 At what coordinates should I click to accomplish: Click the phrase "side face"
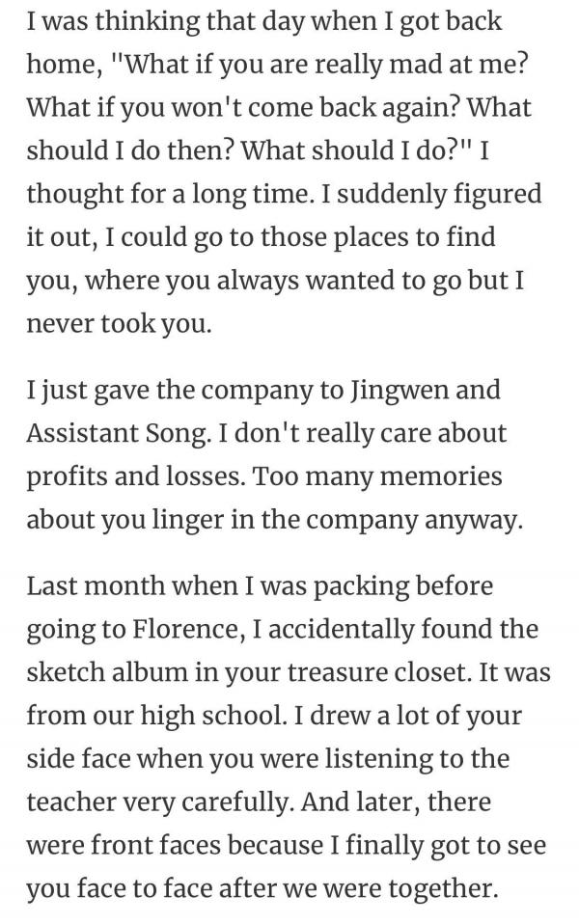[78, 758]
